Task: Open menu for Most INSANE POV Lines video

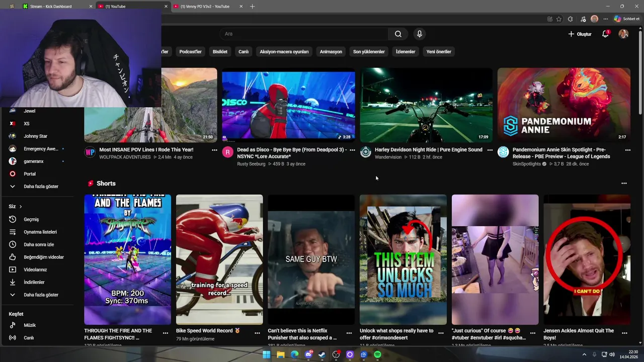Action: coord(214,150)
